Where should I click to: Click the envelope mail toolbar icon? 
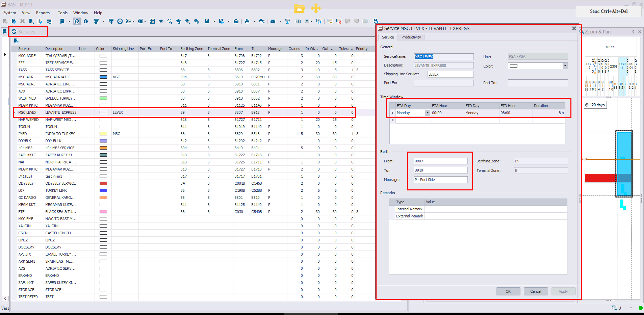[273, 21]
